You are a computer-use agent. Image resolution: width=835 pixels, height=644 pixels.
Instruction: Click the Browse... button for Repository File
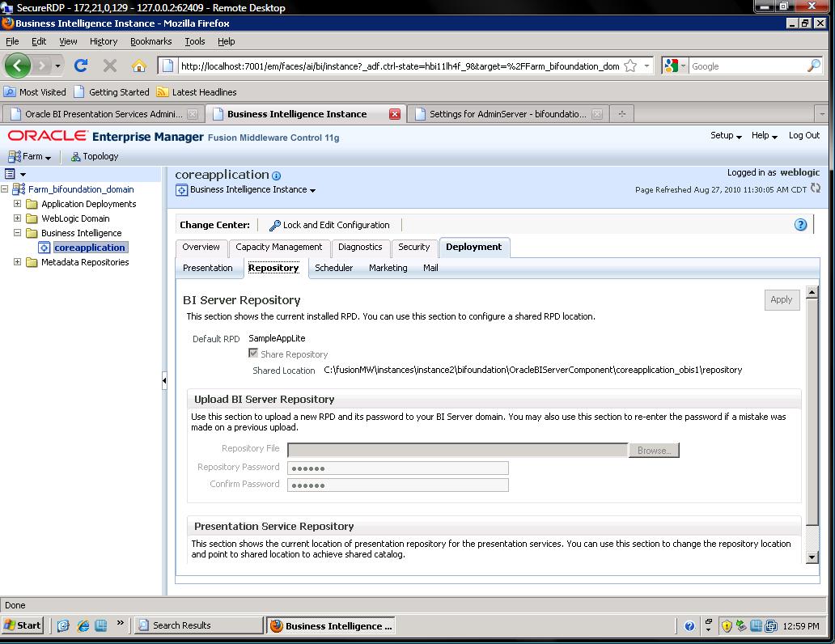click(654, 450)
